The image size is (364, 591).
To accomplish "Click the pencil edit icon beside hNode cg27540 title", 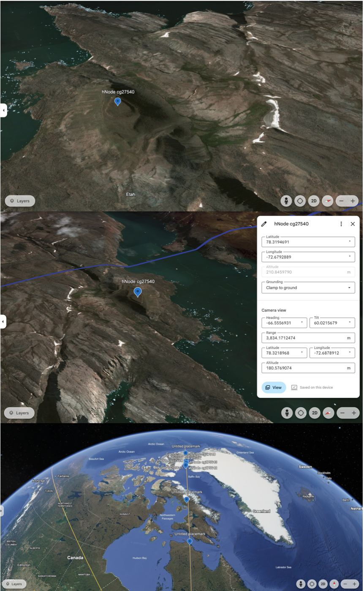I will tap(264, 224).
